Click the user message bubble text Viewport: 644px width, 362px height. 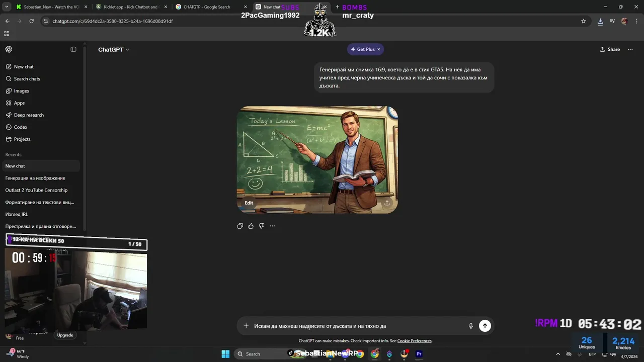[404, 77]
